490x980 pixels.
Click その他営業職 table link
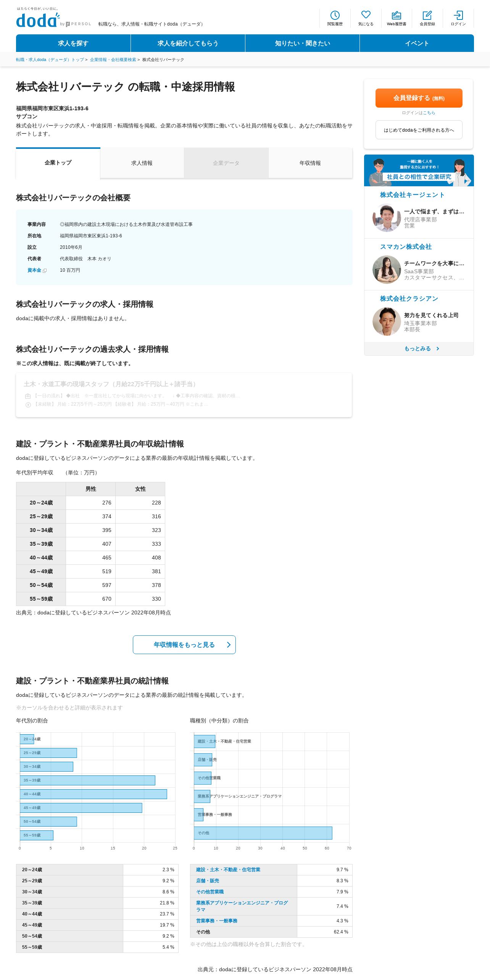coord(210,892)
